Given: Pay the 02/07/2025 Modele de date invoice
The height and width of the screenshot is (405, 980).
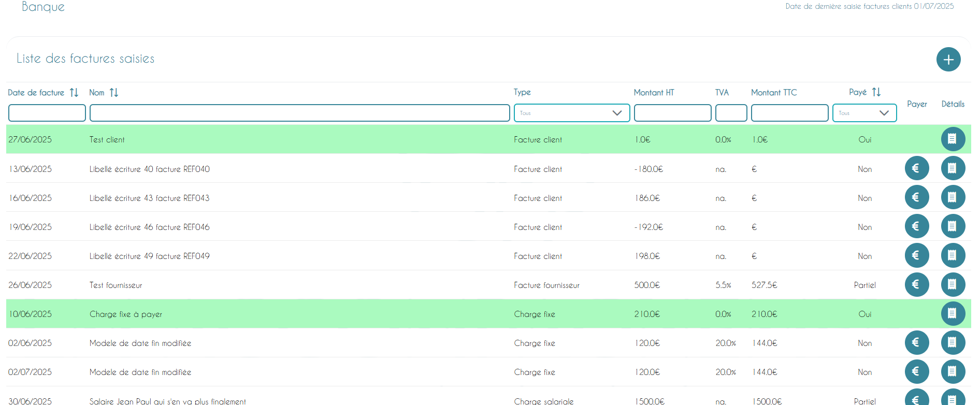Looking at the screenshot, I should point(917,371).
